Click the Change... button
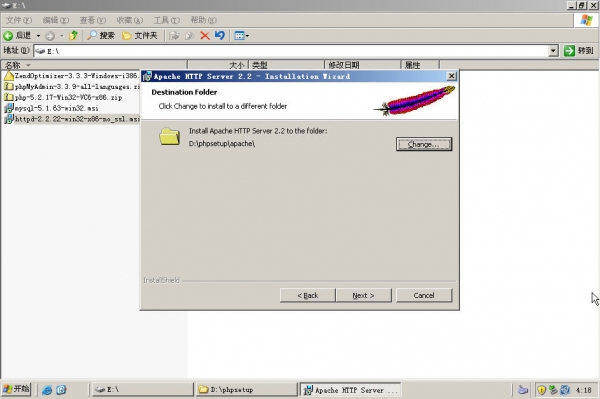600x399 pixels. coord(424,144)
